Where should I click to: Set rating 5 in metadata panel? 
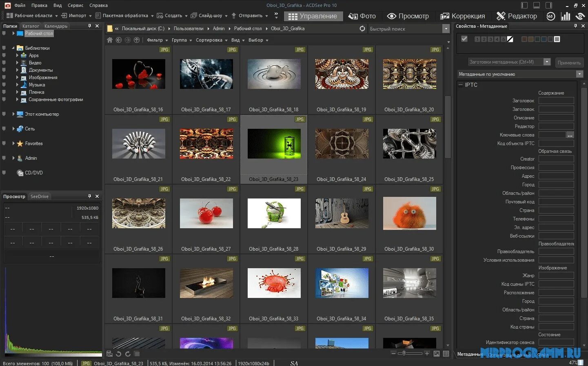coord(504,39)
